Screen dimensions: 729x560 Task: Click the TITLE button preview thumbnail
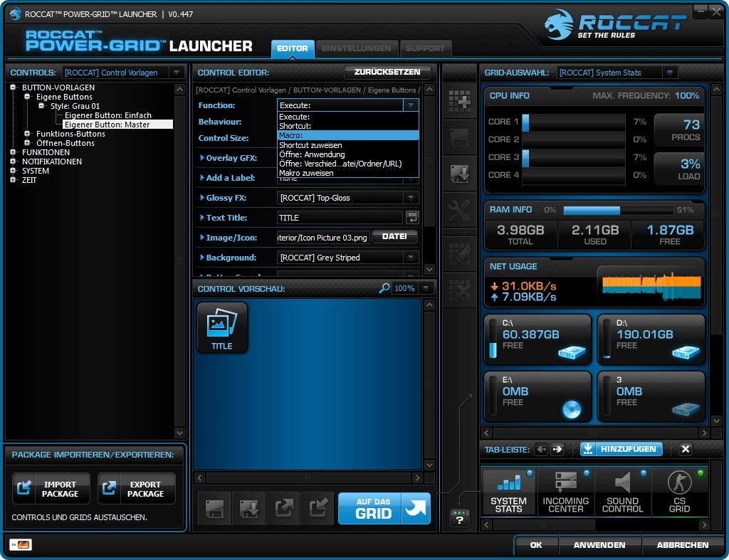click(222, 327)
